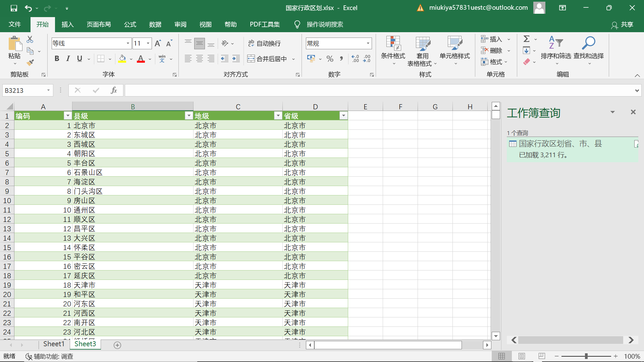This screenshot has width=644, height=362.
Task: Open the 插入 ribbon tab
Action: tap(67, 24)
